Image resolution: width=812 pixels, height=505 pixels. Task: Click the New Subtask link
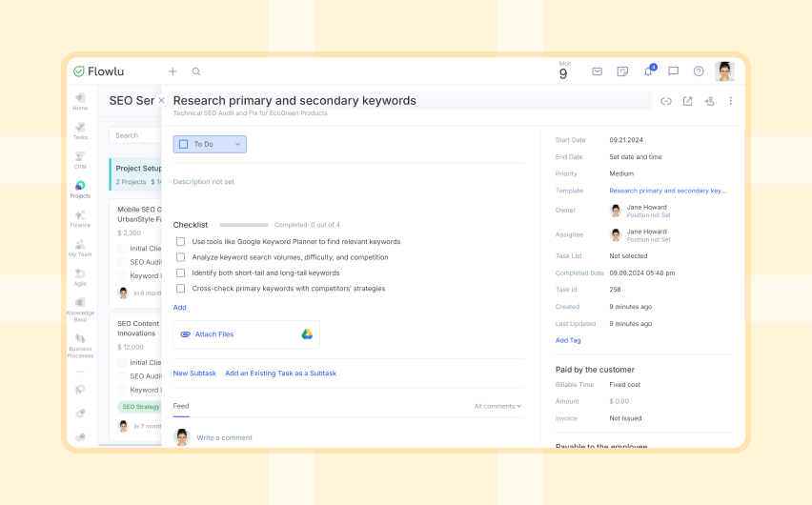pos(194,374)
